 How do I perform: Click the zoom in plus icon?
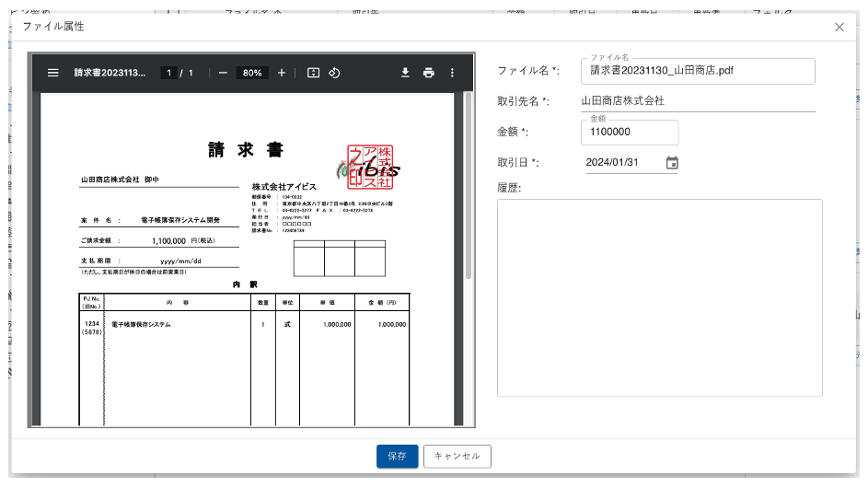point(282,73)
